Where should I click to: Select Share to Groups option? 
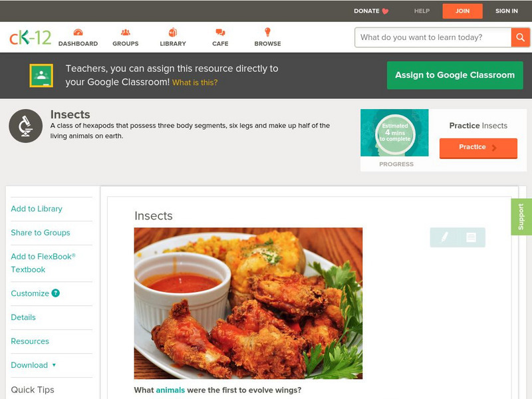(x=41, y=233)
